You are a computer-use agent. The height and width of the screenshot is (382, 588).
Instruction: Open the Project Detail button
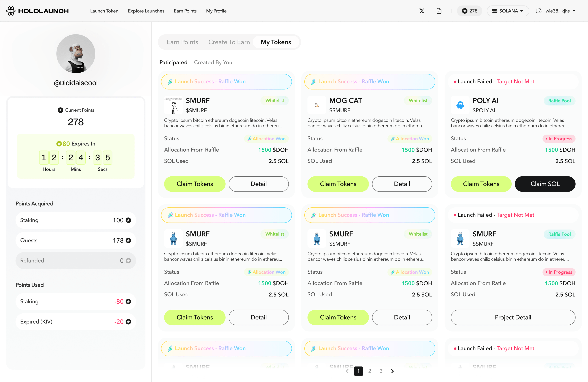click(513, 317)
